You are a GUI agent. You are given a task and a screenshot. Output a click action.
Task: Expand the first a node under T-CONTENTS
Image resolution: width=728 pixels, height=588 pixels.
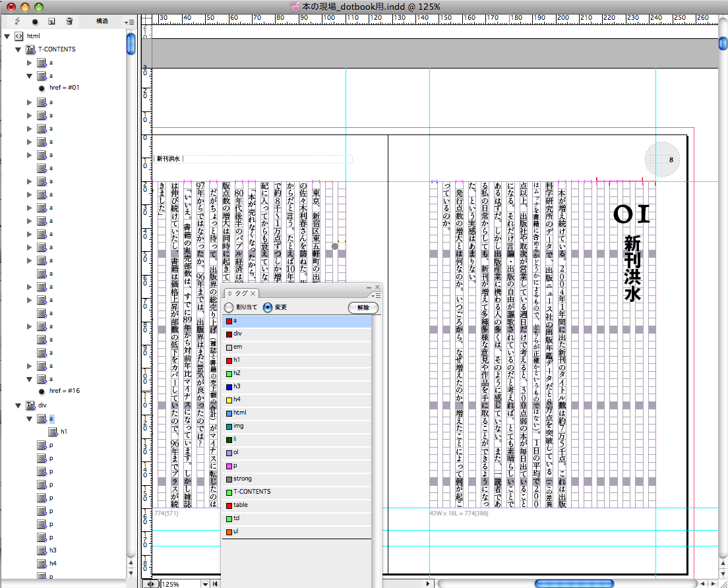[x=29, y=63]
